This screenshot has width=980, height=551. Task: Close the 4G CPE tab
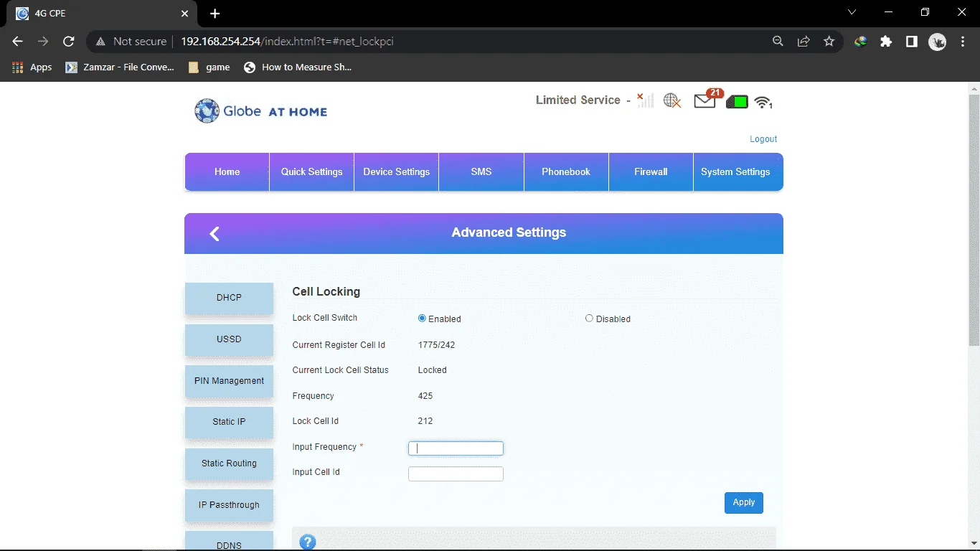(184, 14)
